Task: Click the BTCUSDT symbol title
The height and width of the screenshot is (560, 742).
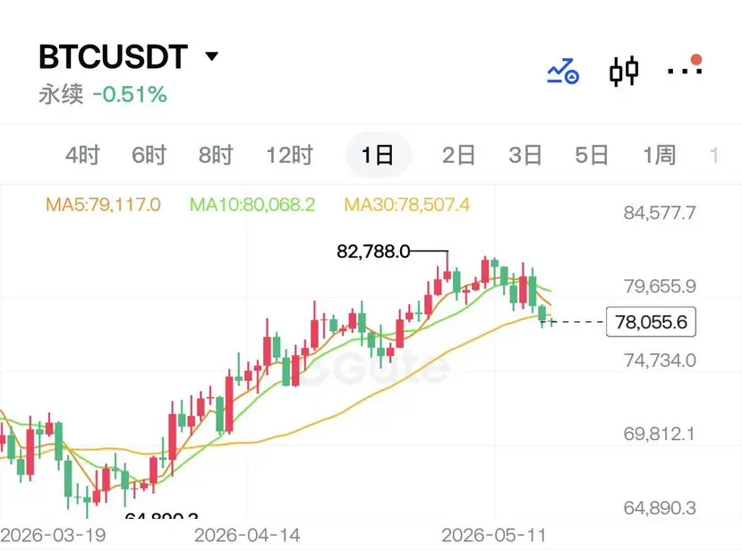Action: coord(114,56)
